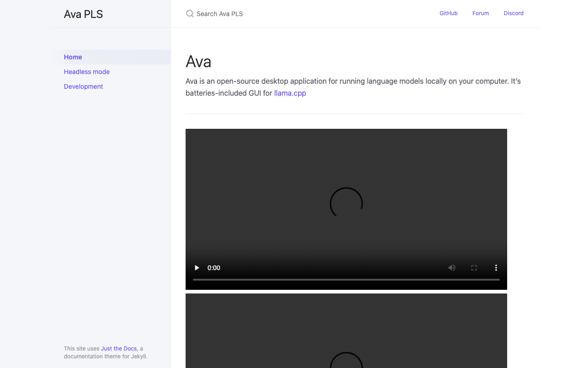Viewport: 588px width, 368px height.
Task: Open the Forum link
Action: point(481,13)
